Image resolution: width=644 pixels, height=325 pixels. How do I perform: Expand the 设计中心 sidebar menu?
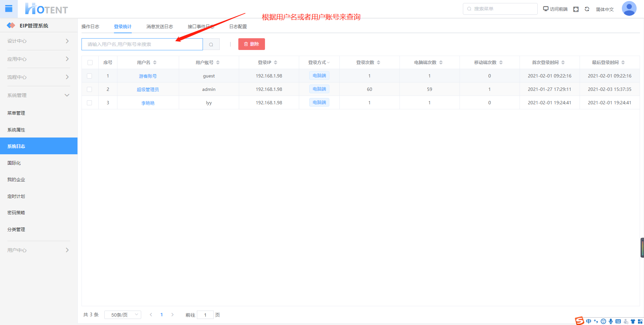(39, 41)
